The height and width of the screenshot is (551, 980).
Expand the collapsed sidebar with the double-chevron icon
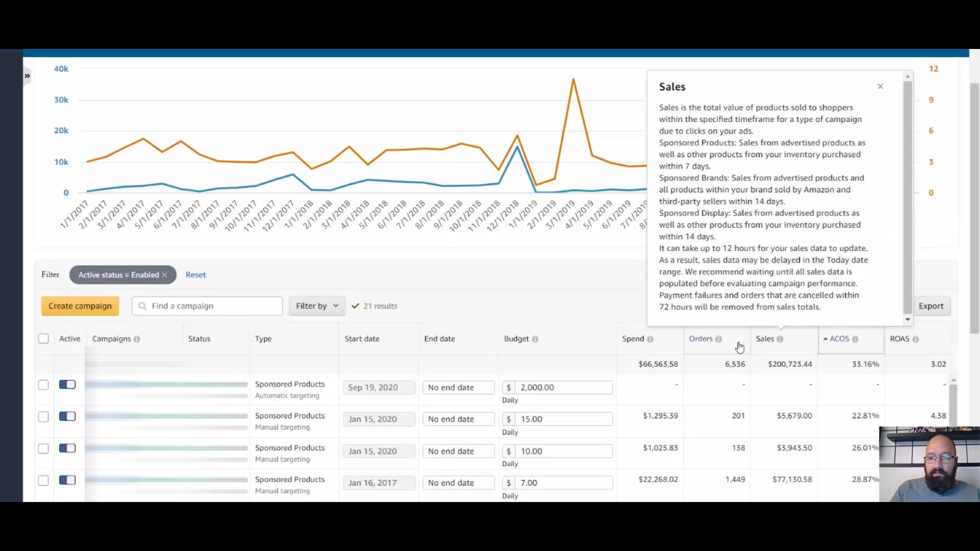(27, 76)
